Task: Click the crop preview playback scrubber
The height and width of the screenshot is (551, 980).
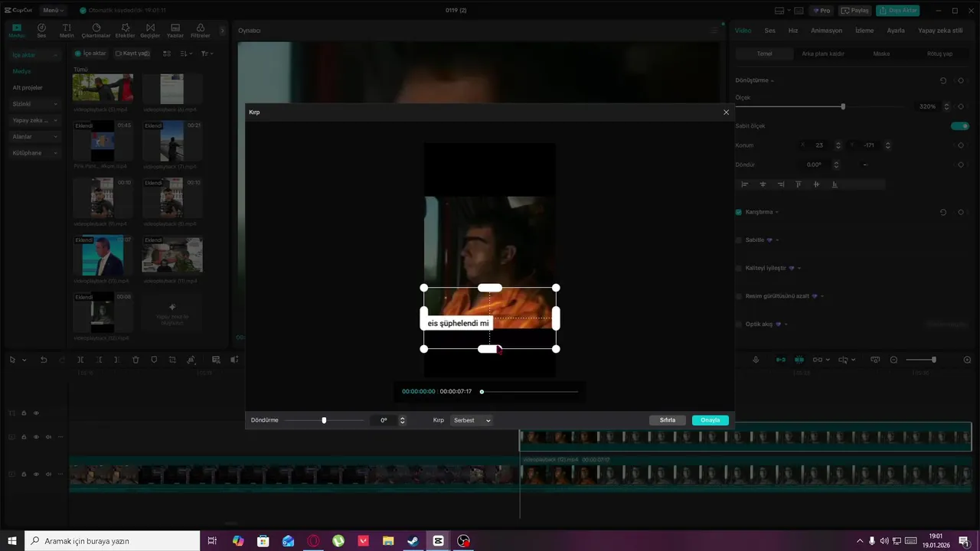Action: click(x=529, y=392)
